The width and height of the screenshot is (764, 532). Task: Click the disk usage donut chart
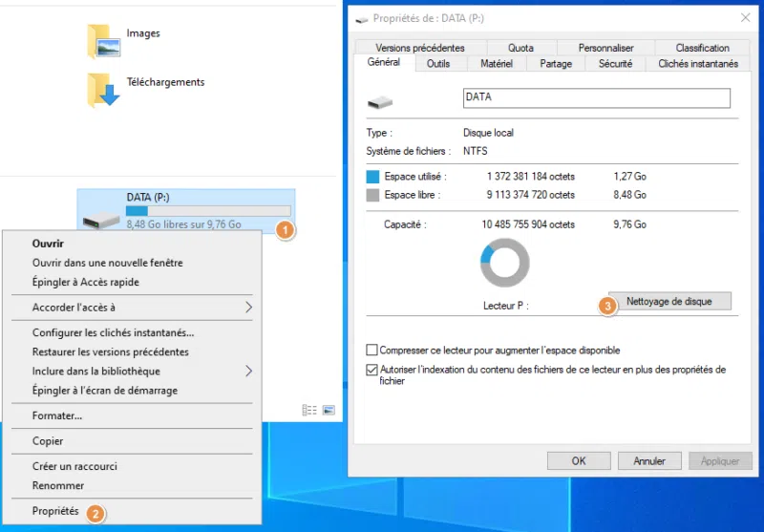[505, 263]
